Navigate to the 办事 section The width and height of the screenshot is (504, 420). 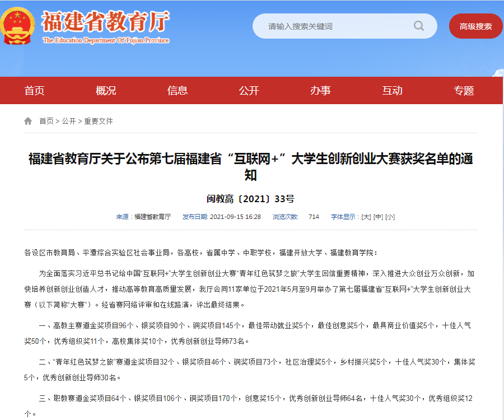pyautogui.click(x=321, y=91)
